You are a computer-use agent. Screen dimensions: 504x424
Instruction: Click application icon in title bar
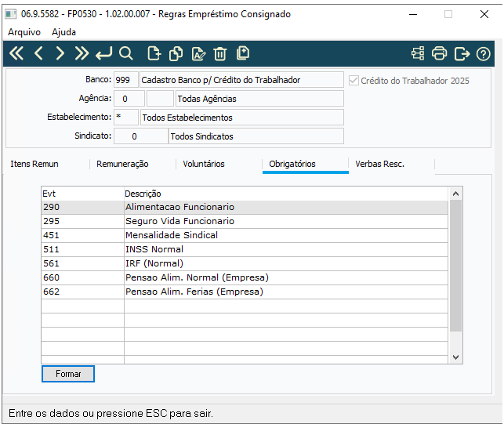tap(11, 14)
